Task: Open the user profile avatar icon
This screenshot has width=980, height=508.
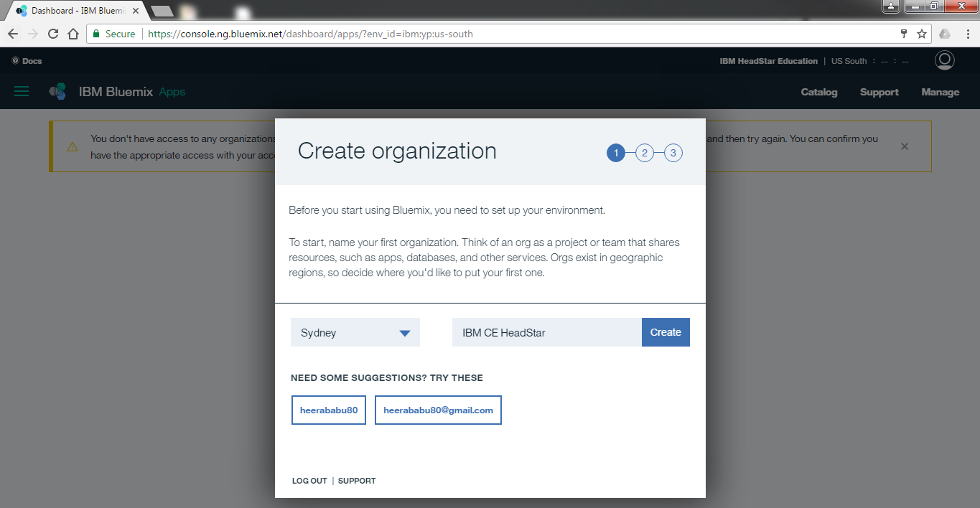Action: [x=945, y=60]
